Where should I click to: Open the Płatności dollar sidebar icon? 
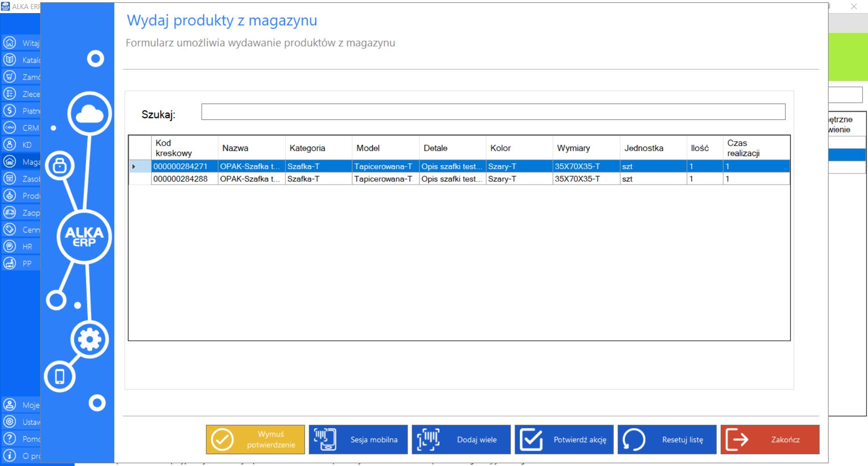9,110
